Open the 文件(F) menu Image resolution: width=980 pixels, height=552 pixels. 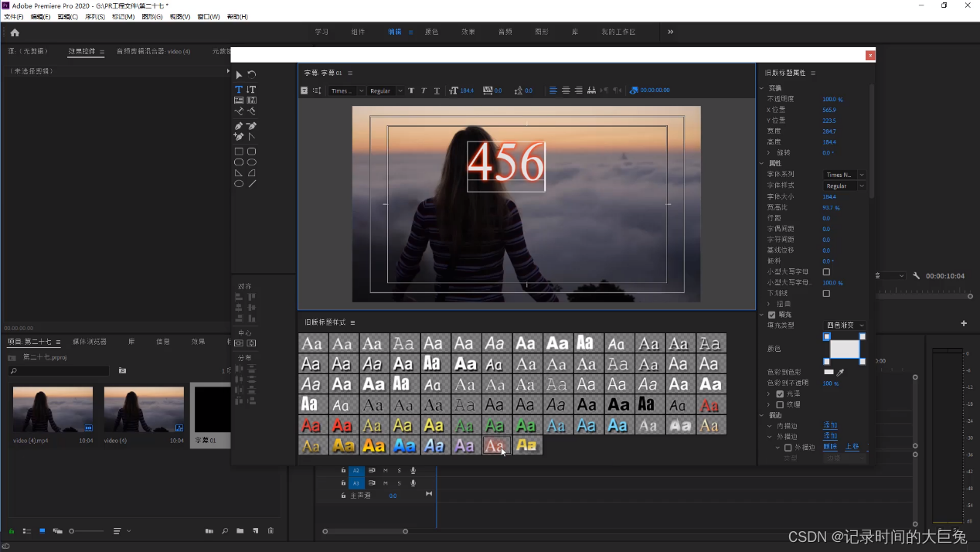[14, 16]
